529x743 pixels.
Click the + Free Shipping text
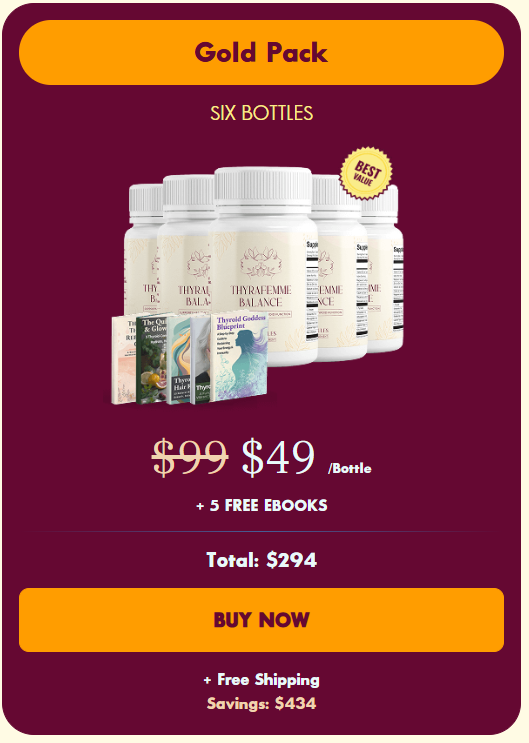[x=262, y=680]
